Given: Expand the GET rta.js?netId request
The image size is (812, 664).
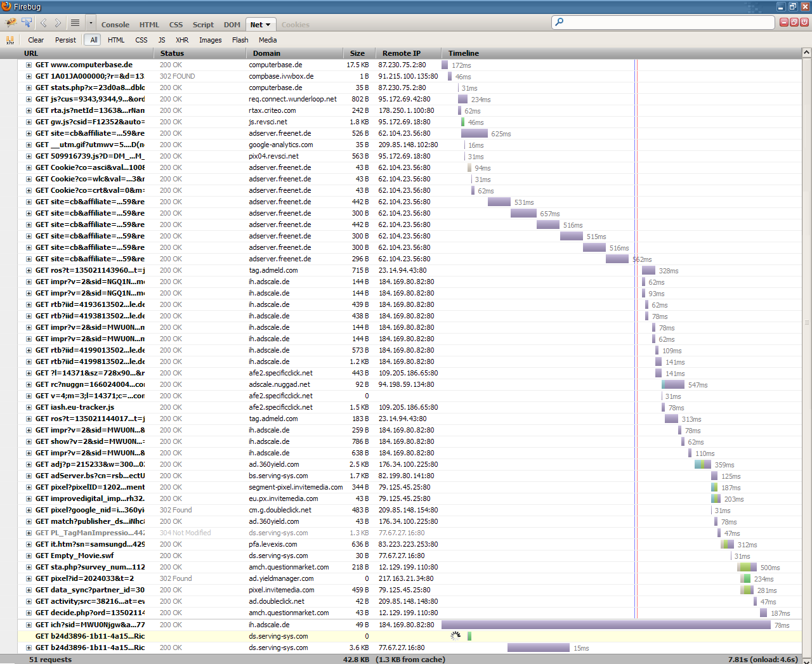Looking at the screenshot, I should click(x=29, y=110).
